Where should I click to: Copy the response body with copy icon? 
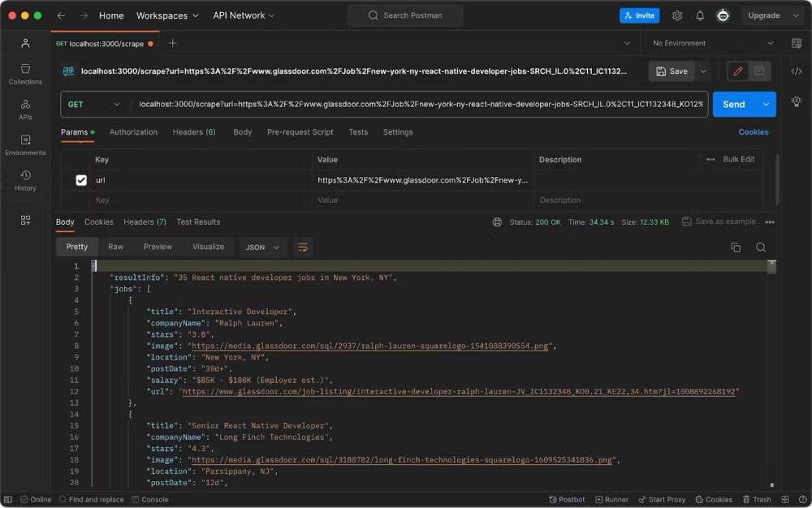[736, 248]
